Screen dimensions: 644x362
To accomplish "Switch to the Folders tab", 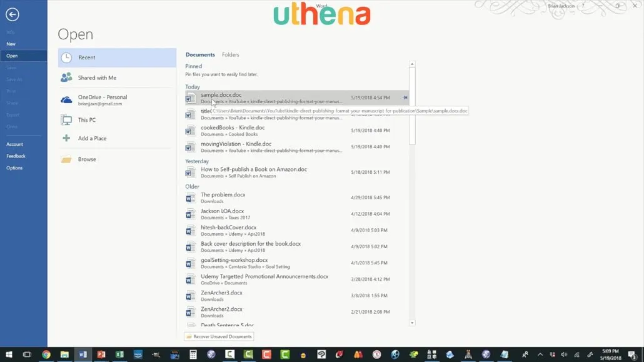I will [x=231, y=54].
